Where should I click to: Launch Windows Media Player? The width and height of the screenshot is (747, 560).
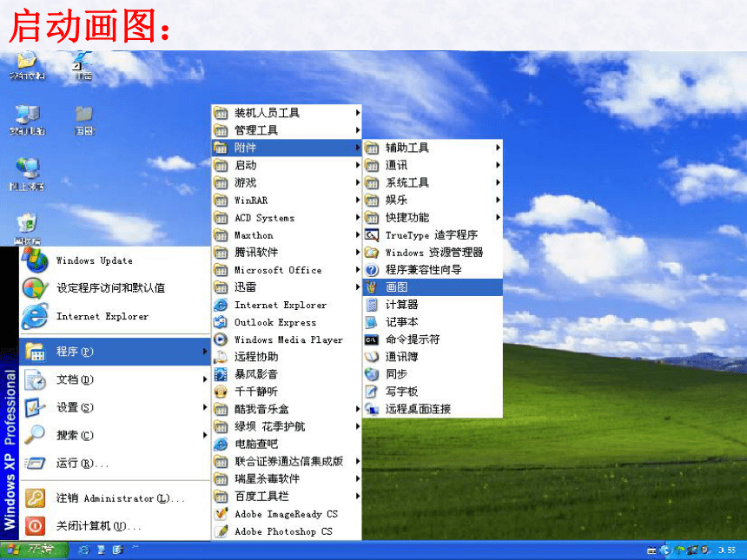click(287, 339)
